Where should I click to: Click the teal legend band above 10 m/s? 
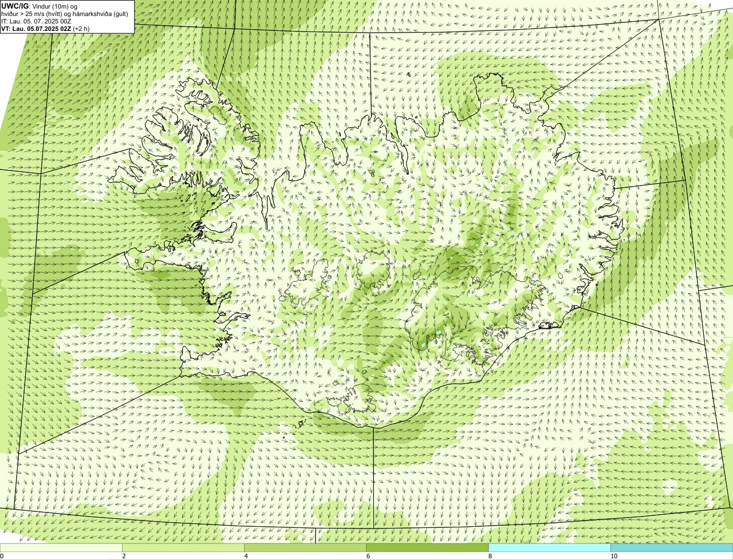click(672, 548)
